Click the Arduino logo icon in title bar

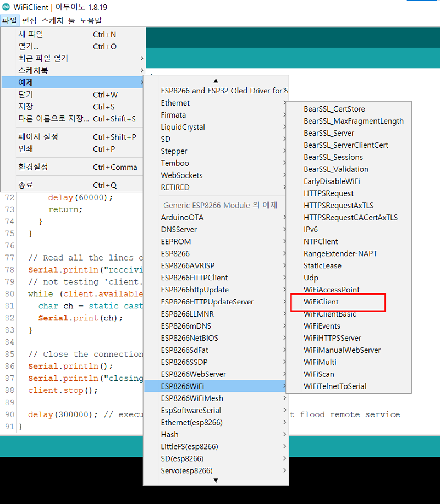tap(6, 7)
